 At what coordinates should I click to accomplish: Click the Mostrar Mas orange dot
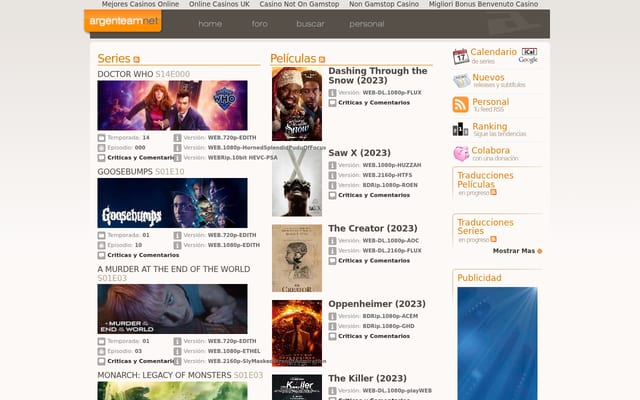click(x=540, y=251)
